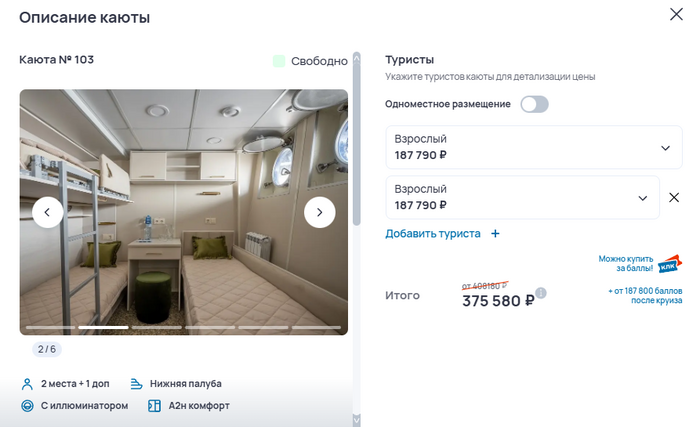
Task: Toggle single occupancy switch
Action: [534, 104]
